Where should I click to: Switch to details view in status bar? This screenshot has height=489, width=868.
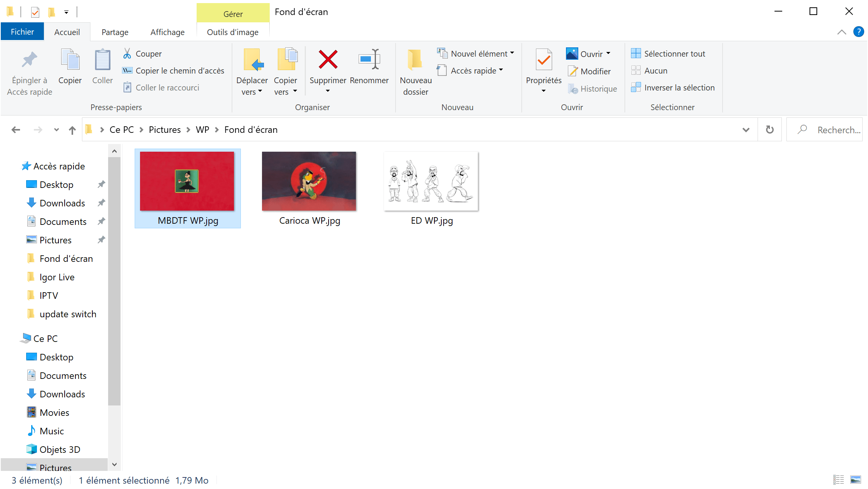(838, 479)
